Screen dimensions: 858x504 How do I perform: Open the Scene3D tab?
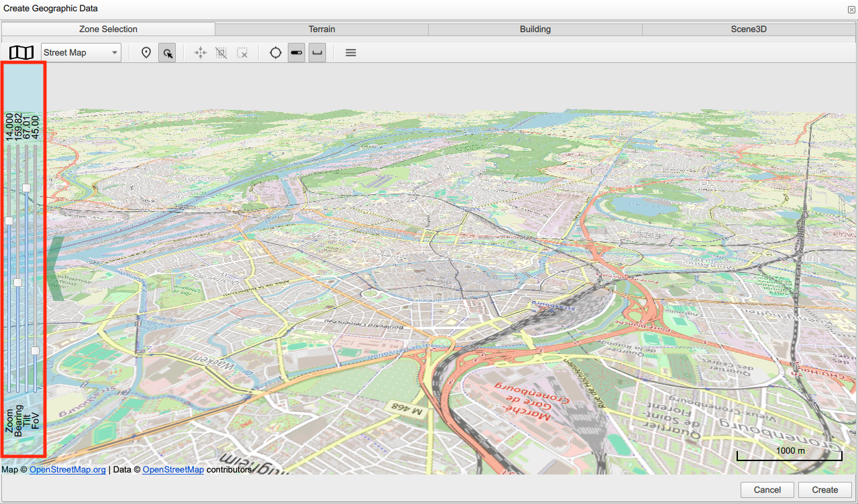(749, 29)
